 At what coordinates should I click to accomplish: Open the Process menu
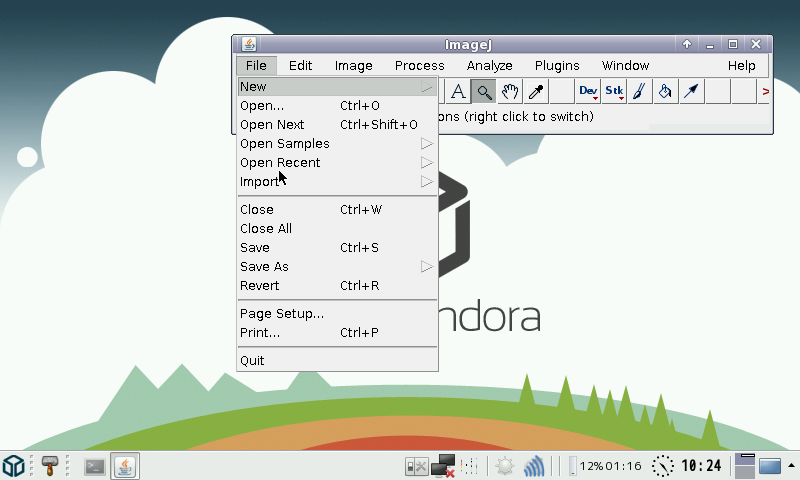coord(419,66)
